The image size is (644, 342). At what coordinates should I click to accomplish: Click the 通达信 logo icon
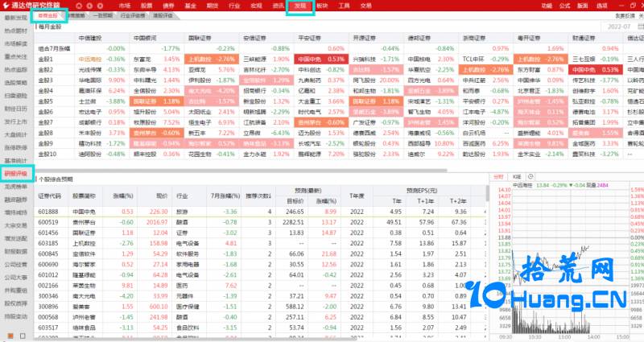(x=6, y=6)
